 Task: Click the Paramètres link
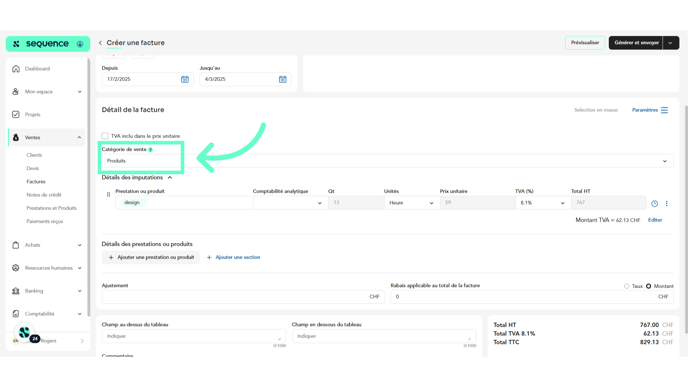coord(645,110)
